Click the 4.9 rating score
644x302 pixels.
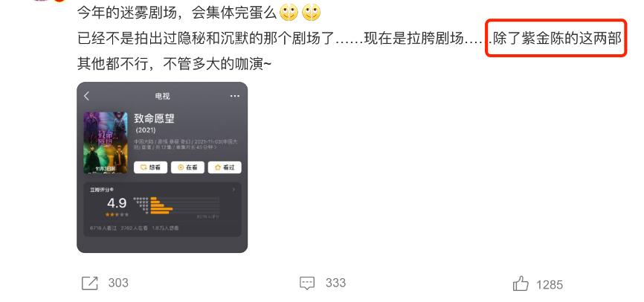pyautogui.click(x=117, y=203)
